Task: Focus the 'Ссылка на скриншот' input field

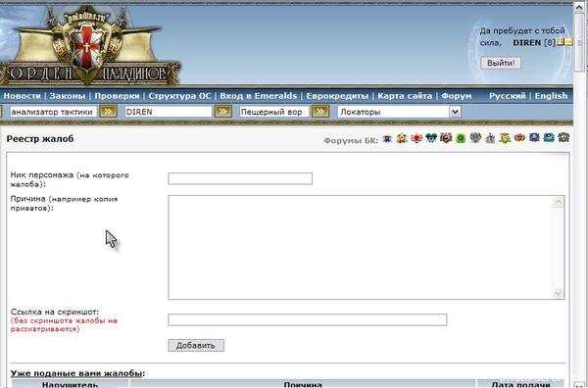Action: click(x=308, y=319)
